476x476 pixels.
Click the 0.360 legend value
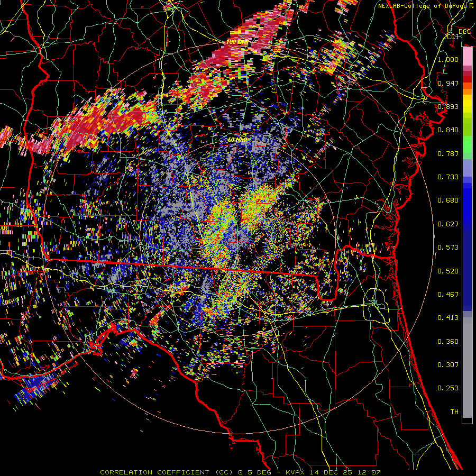click(x=448, y=342)
